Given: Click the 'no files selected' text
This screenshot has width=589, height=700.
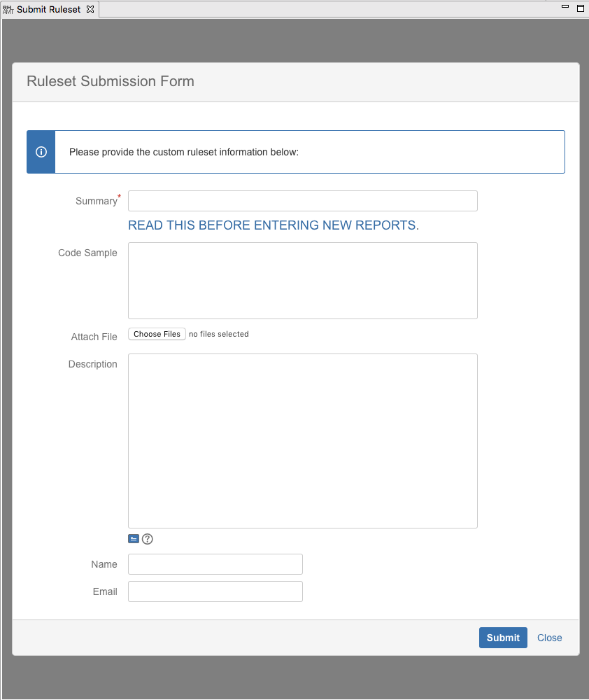Looking at the screenshot, I should pyautogui.click(x=219, y=335).
